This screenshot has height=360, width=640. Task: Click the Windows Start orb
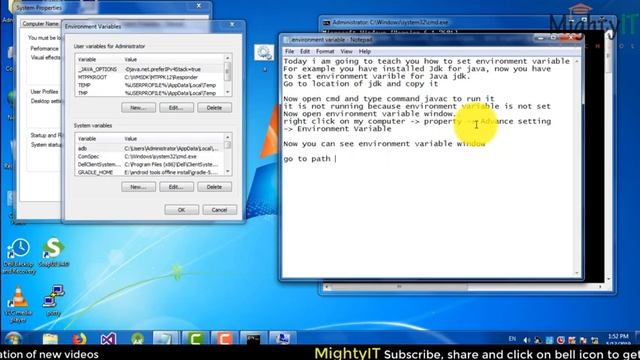pos(13,338)
